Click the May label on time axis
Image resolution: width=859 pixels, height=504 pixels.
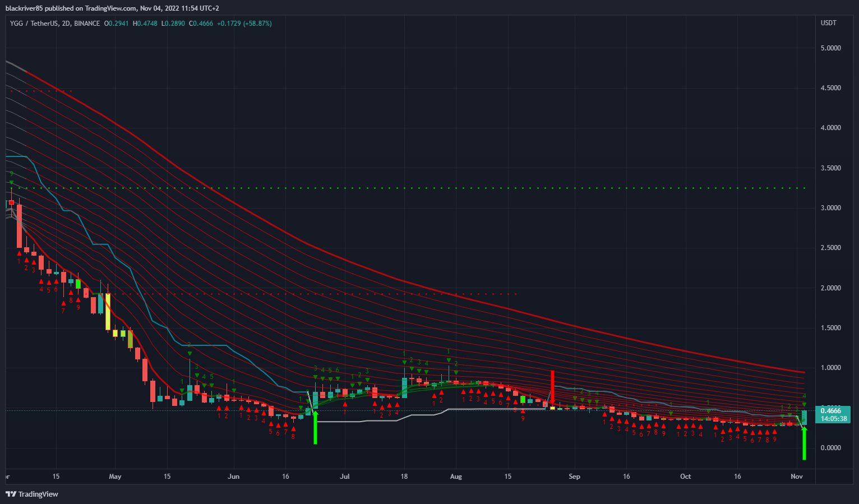[x=115, y=477]
